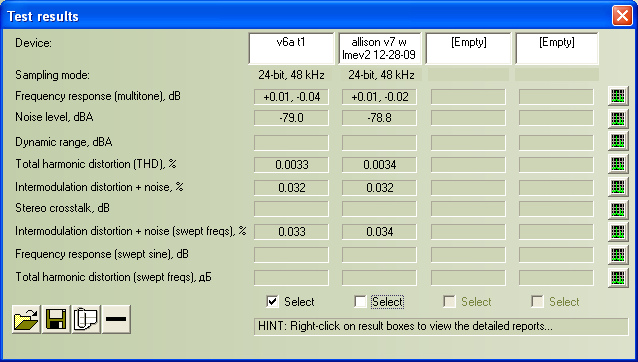Click the open folder load results icon

(x=26, y=319)
